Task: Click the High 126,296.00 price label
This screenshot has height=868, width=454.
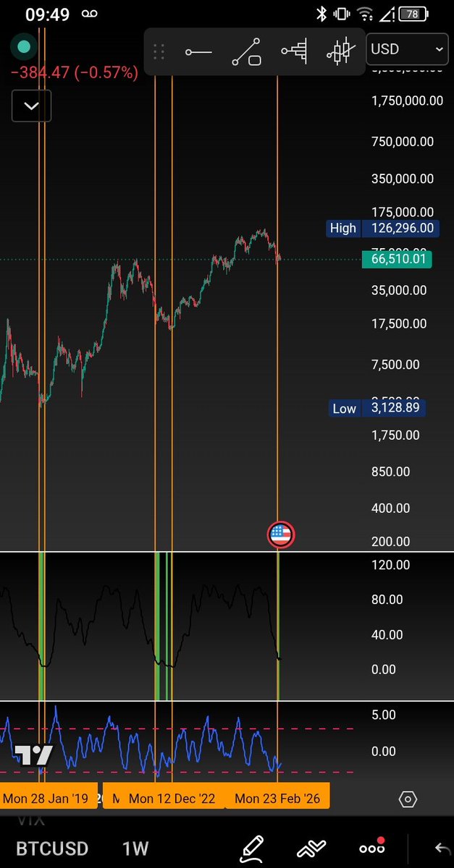Action: [x=382, y=228]
